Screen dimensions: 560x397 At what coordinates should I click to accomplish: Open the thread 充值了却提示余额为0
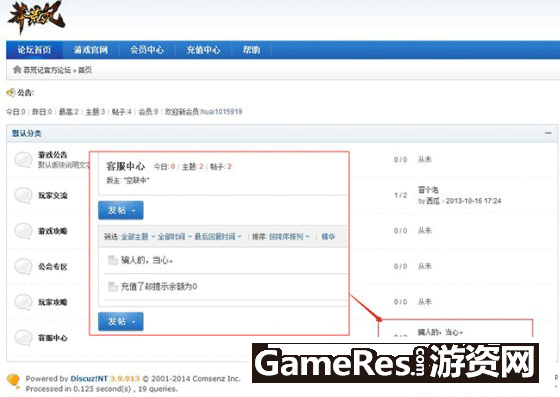pyautogui.click(x=159, y=286)
